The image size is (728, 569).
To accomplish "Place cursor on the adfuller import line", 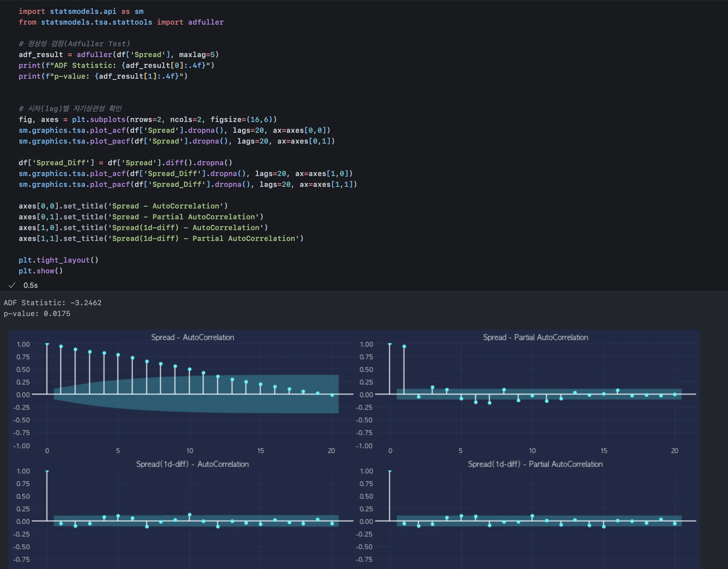I will pos(121,22).
